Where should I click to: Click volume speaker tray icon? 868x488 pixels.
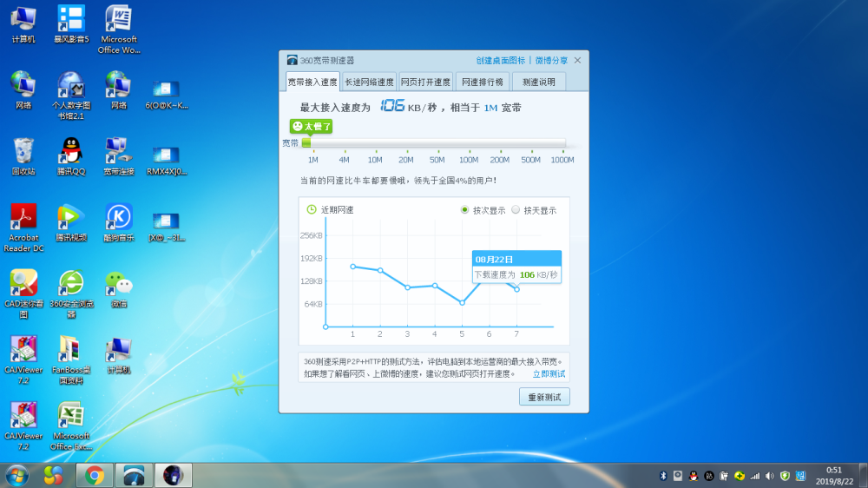point(769,476)
